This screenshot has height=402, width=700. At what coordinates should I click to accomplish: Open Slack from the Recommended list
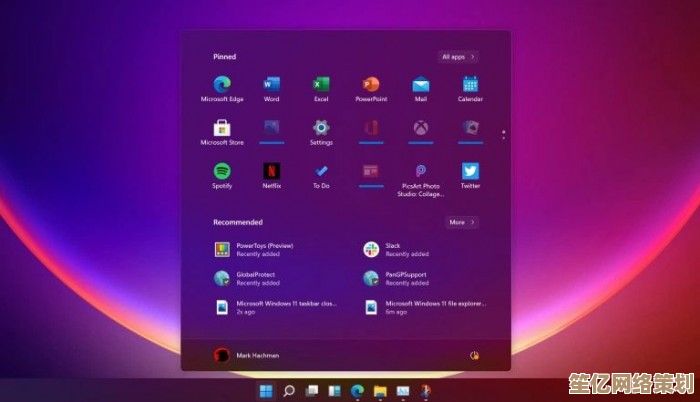tap(396, 249)
